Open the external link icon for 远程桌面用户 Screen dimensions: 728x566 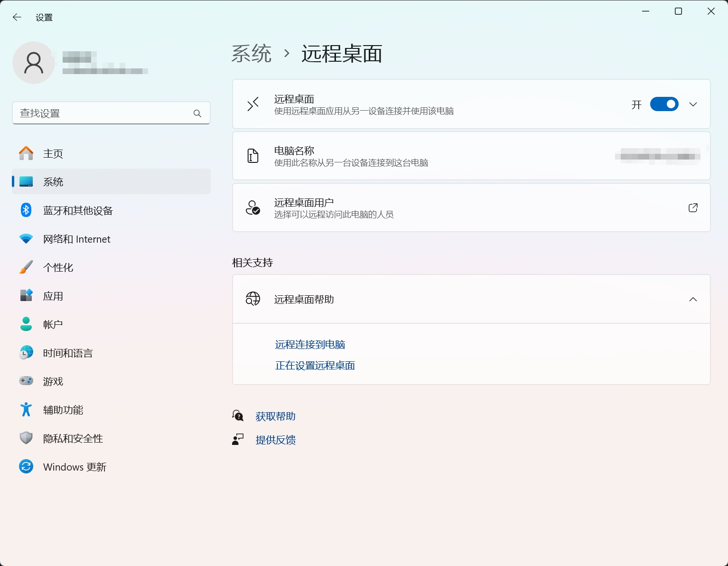693,208
